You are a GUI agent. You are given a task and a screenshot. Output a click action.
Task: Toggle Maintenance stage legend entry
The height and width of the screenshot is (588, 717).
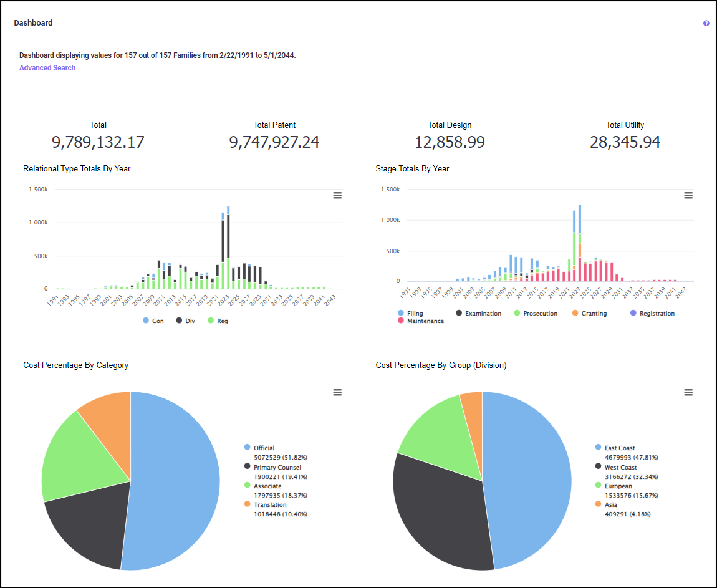tap(425, 321)
